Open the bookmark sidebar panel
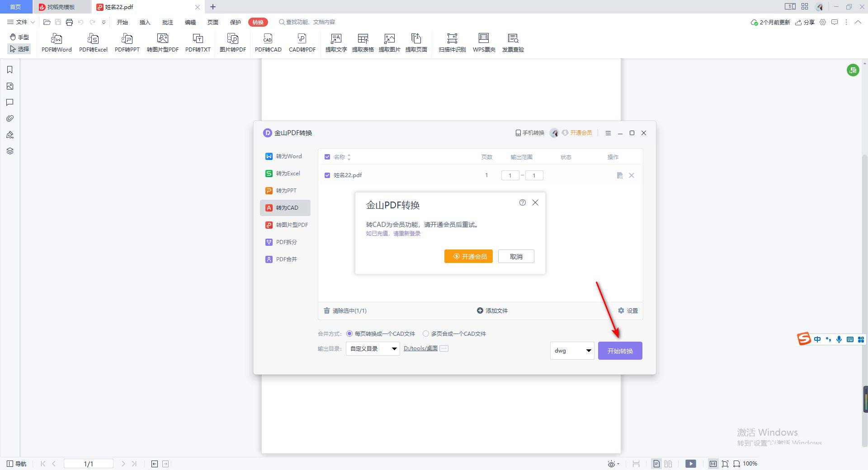Viewport: 868px width, 470px height. pyautogui.click(x=10, y=70)
